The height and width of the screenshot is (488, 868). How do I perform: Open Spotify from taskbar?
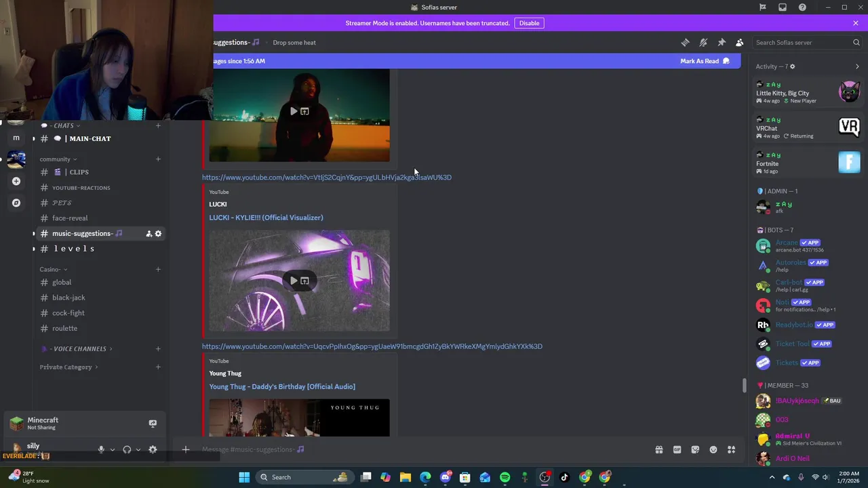(x=505, y=477)
